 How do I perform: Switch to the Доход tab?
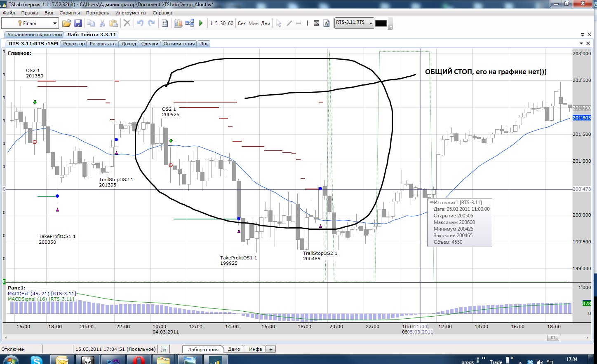(x=129, y=44)
